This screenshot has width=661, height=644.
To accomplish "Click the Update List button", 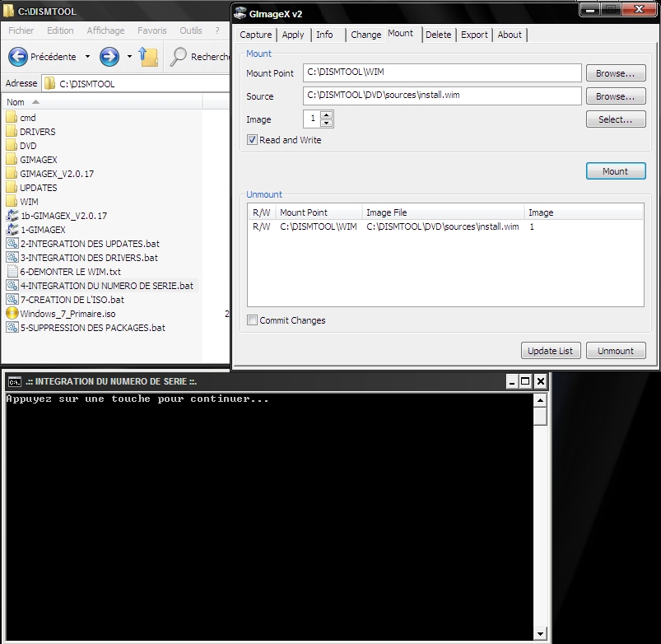I will point(550,351).
